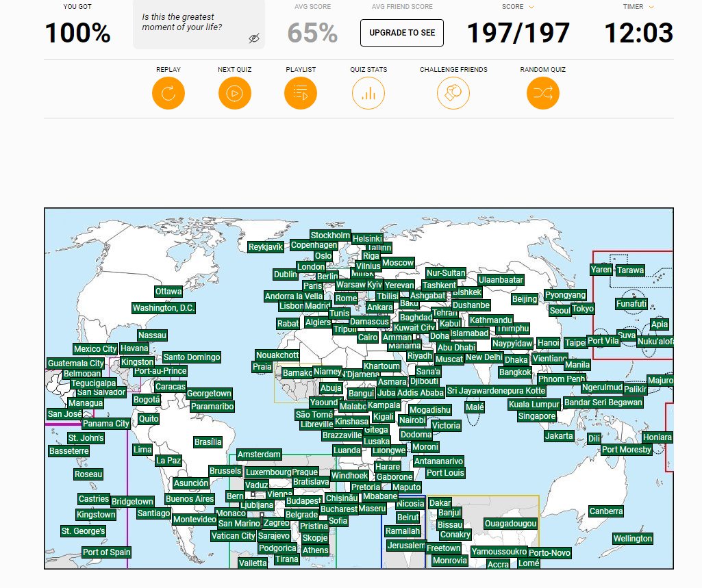Select the Sri Jayawardenepura Kotte label
This screenshot has width=702, height=588.
(x=497, y=391)
